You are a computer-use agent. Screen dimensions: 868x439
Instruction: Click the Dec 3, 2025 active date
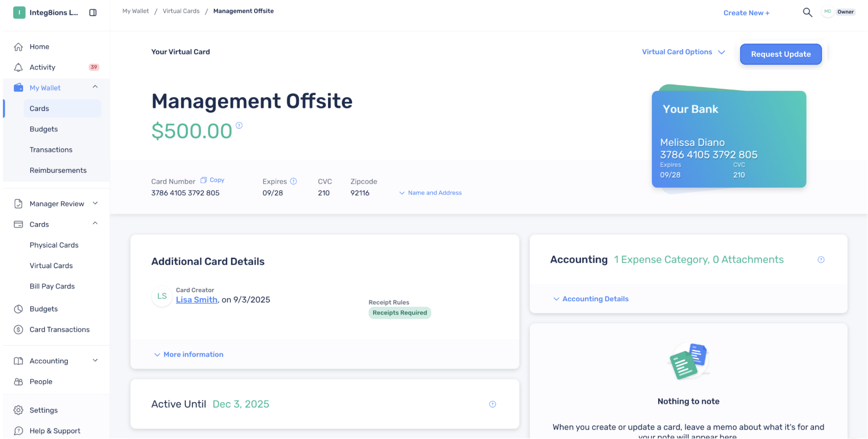[241, 404]
